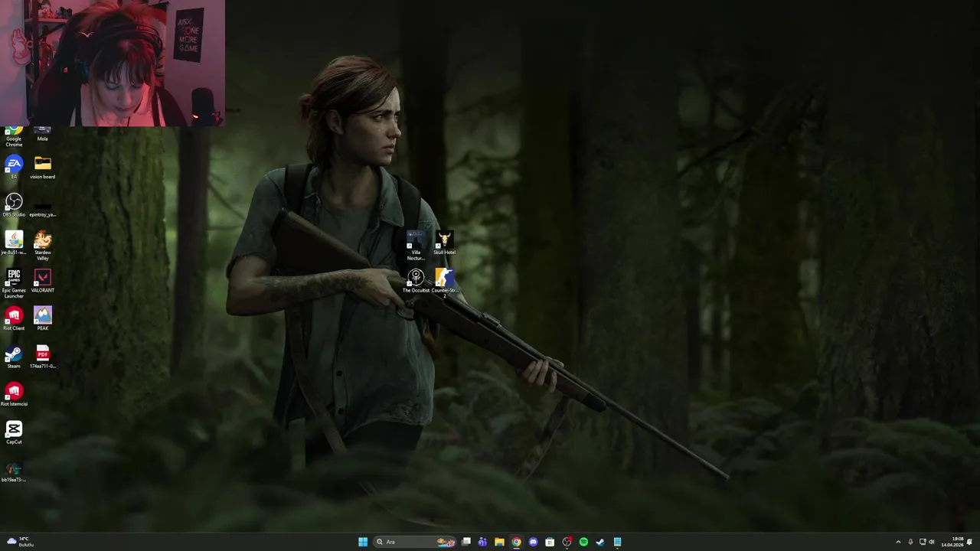Open the Villa Nocturne game shortcut
Screen dimensions: 980x551
[416, 246]
